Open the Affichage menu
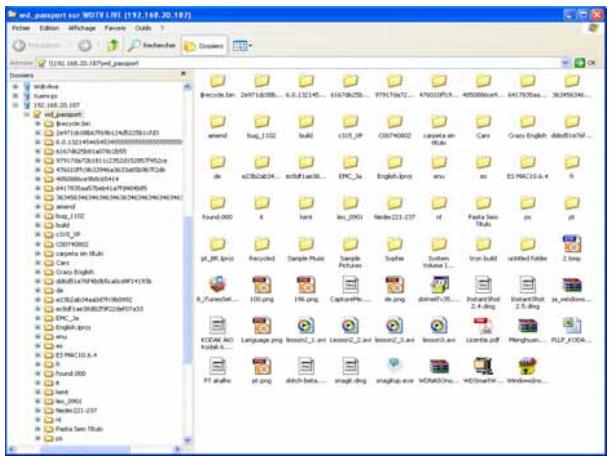 (x=82, y=28)
